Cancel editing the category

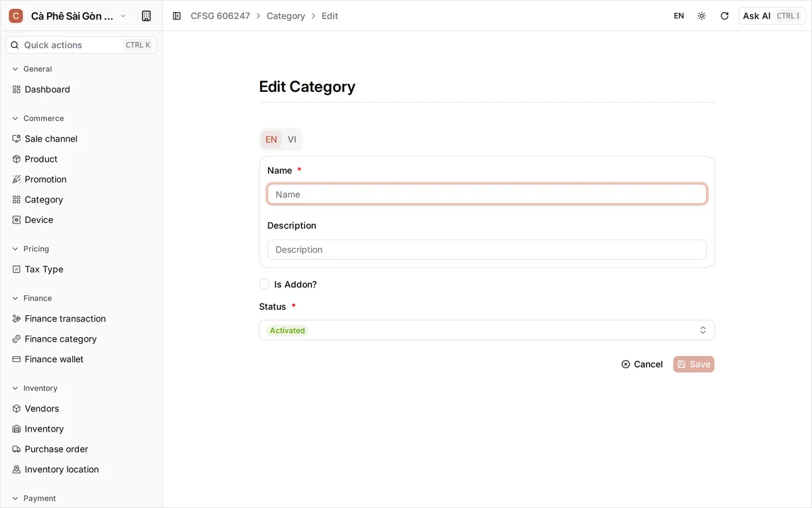[642, 364]
